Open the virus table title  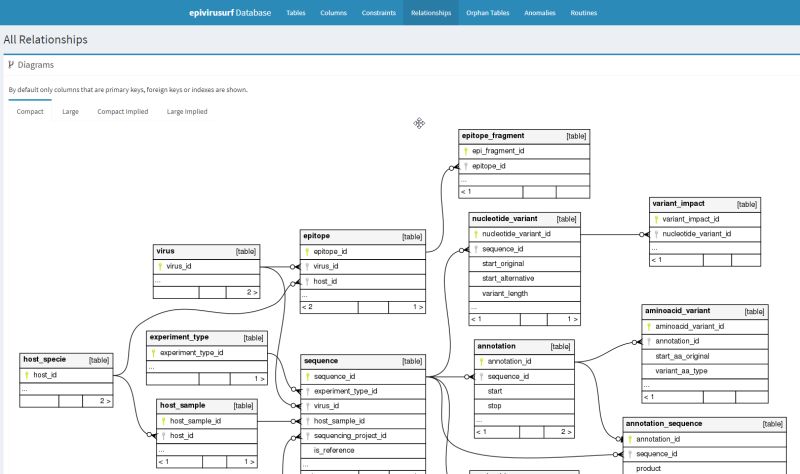pyautogui.click(x=165, y=251)
